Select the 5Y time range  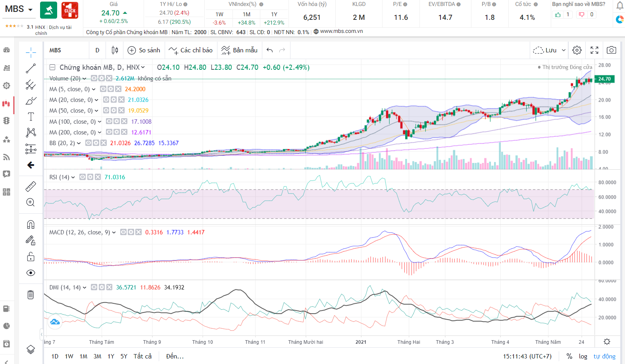point(124,356)
